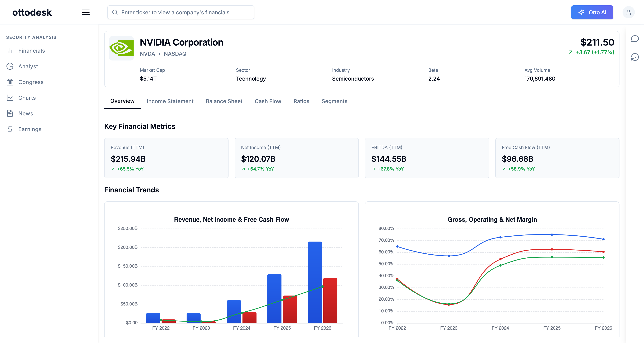Viewport: 644px width, 343px height.
Task: Click the News document icon
Action: point(10,113)
